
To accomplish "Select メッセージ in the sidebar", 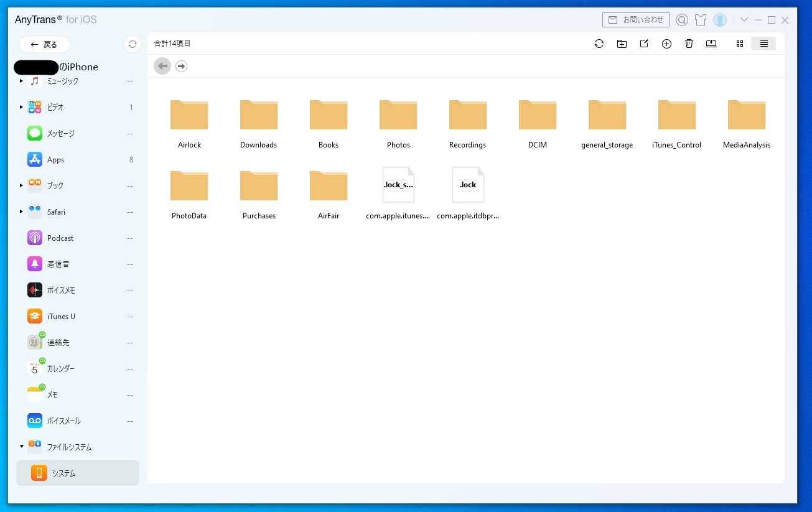I will 78,133.
